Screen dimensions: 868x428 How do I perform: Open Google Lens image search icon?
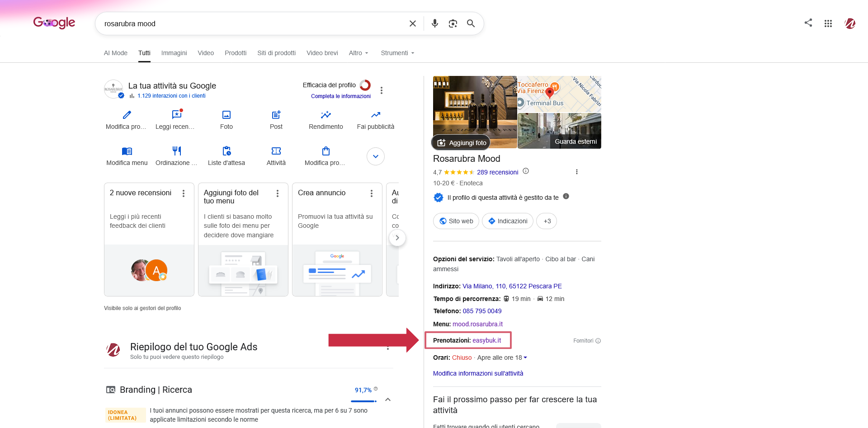(x=453, y=24)
